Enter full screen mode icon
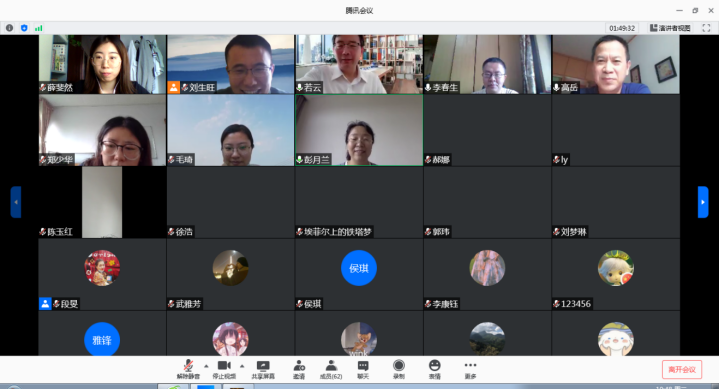This screenshot has height=389, width=719. tap(706, 28)
